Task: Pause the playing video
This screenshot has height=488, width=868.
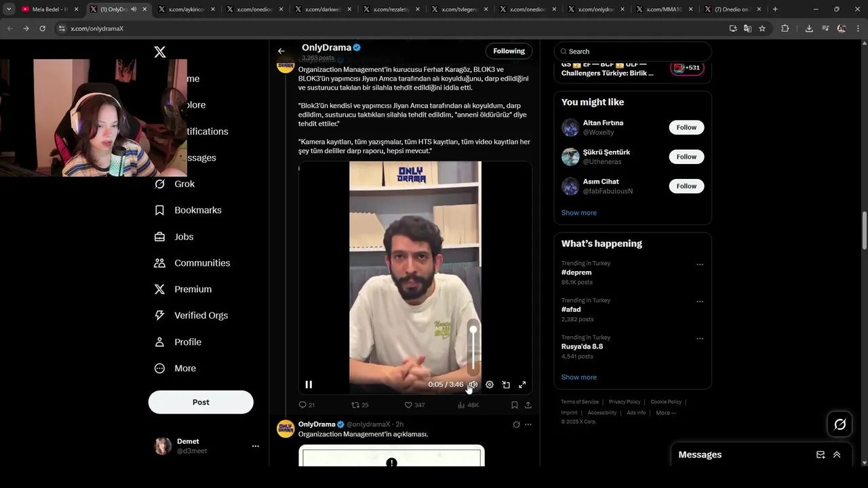Action: (309, 384)
